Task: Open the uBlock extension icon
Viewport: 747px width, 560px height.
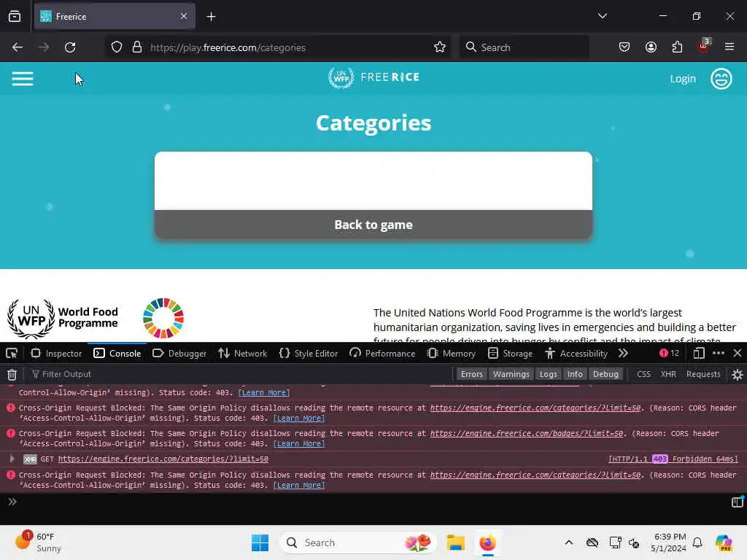Action: pos(704,46)
